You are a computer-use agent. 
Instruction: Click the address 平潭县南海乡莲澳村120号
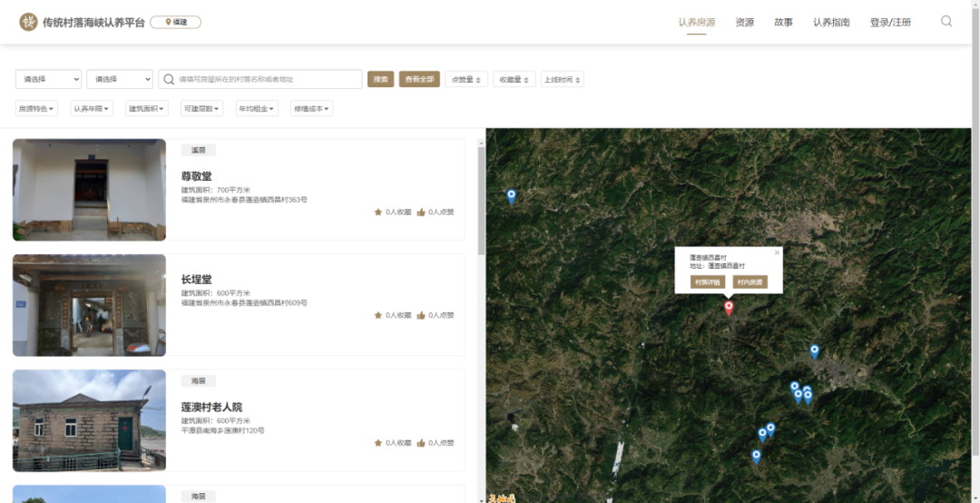pos(223,430)
